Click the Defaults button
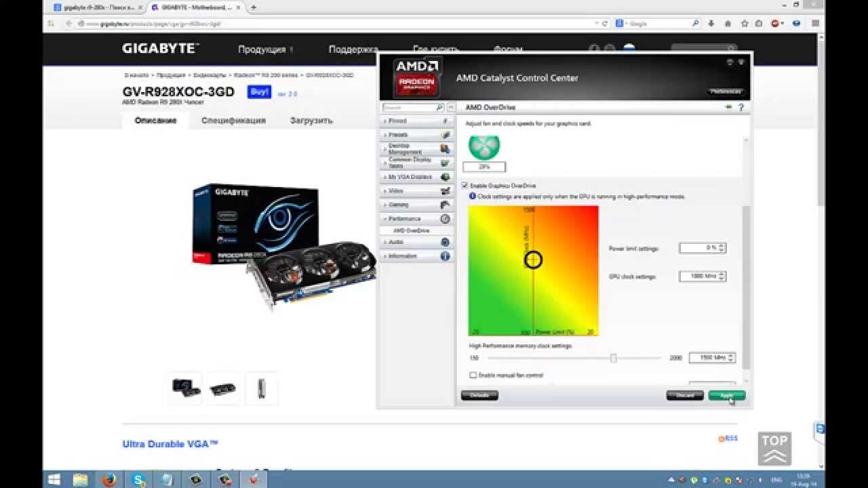The height and width of the screenshot is (488, 868). (x=479, y=395)
